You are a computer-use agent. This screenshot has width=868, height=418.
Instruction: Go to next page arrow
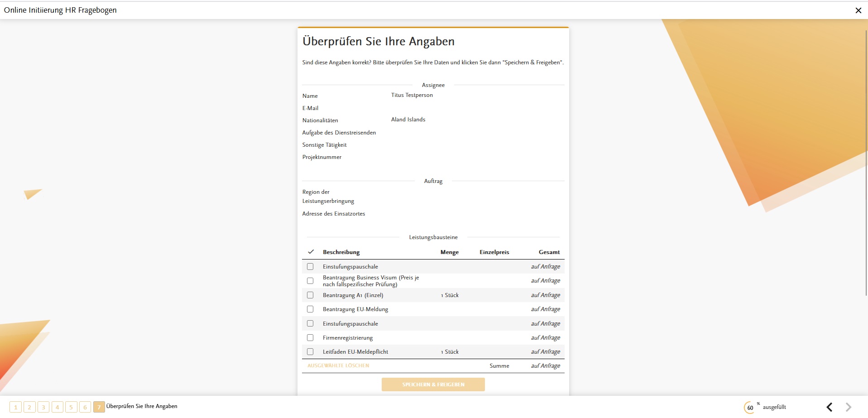[849, 407]
